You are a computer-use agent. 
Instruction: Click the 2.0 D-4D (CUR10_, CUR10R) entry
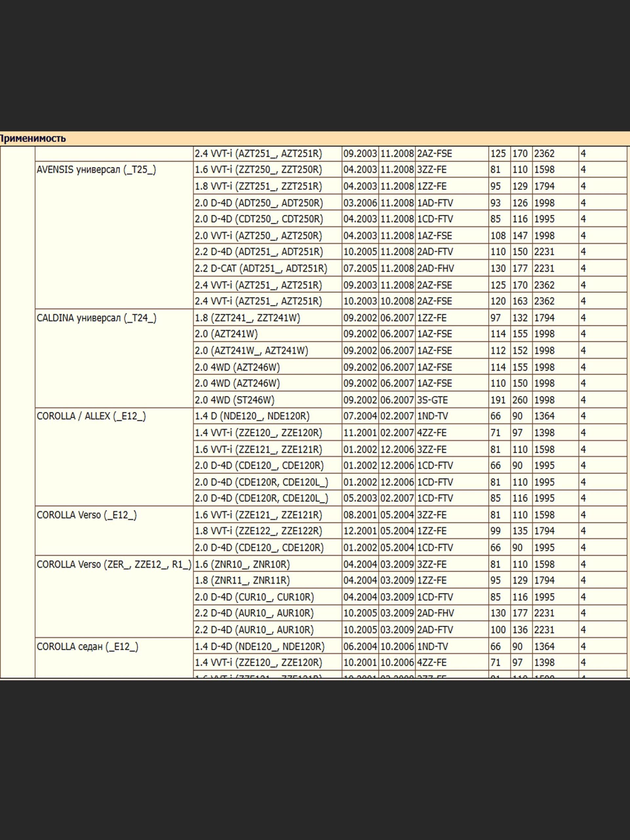click(x=254, y=597)
